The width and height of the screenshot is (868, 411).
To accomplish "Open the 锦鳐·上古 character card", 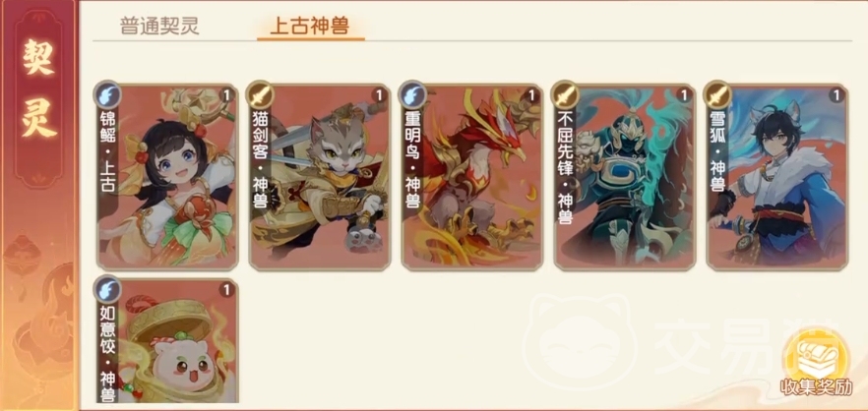I will [167, 177].
